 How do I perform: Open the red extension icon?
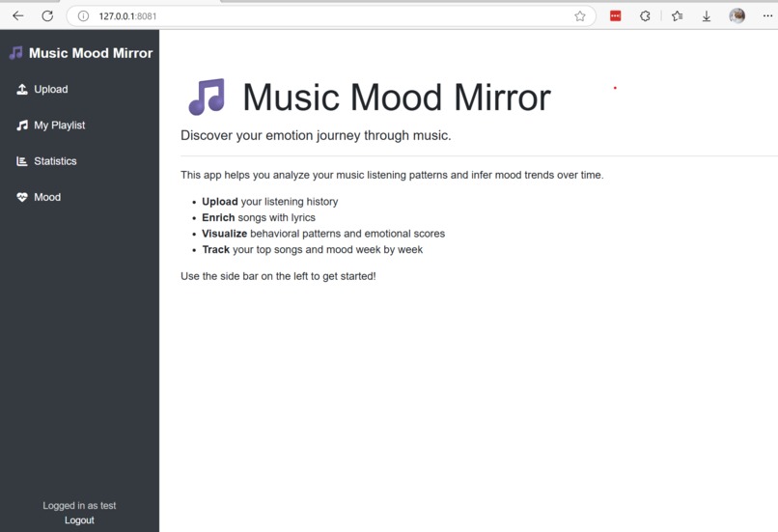coord(615,16)
